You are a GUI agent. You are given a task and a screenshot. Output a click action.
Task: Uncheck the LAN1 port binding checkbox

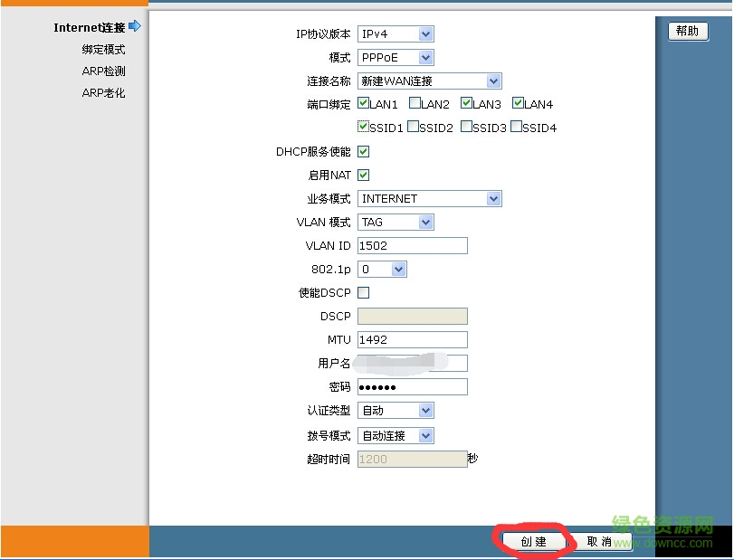click(x=363, y=103)
